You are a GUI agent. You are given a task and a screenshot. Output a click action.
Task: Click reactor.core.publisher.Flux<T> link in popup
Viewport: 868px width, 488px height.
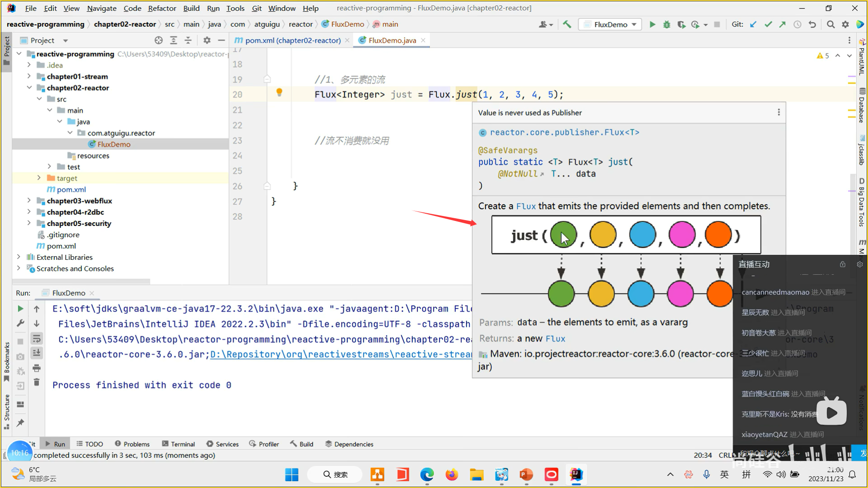(x=564, y=132)
